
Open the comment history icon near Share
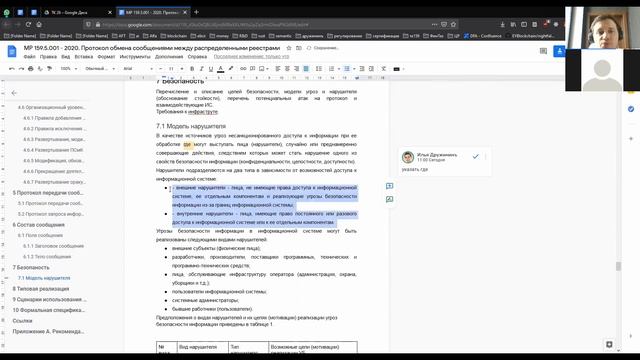[543, 51]
